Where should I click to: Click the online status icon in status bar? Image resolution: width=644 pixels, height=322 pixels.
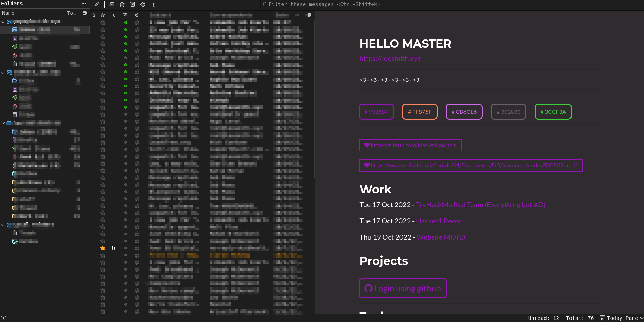click(4, 318)
